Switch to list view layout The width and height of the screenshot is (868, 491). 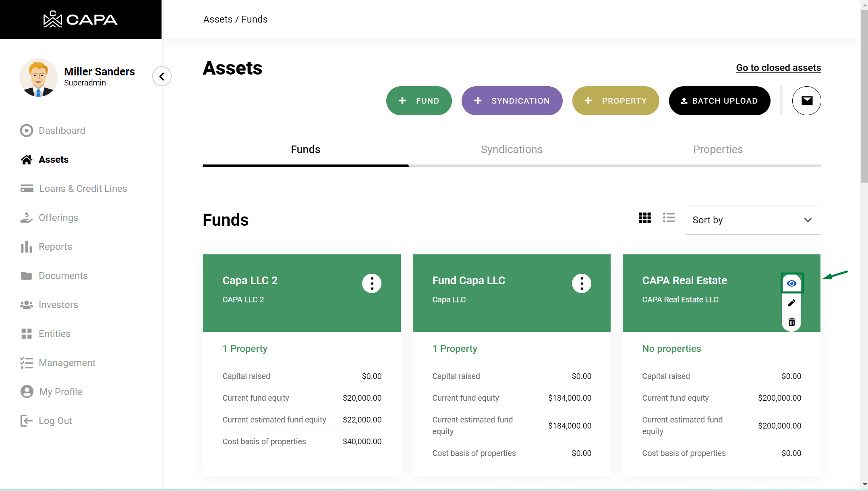pyautogui.click(x=669, y=218)
